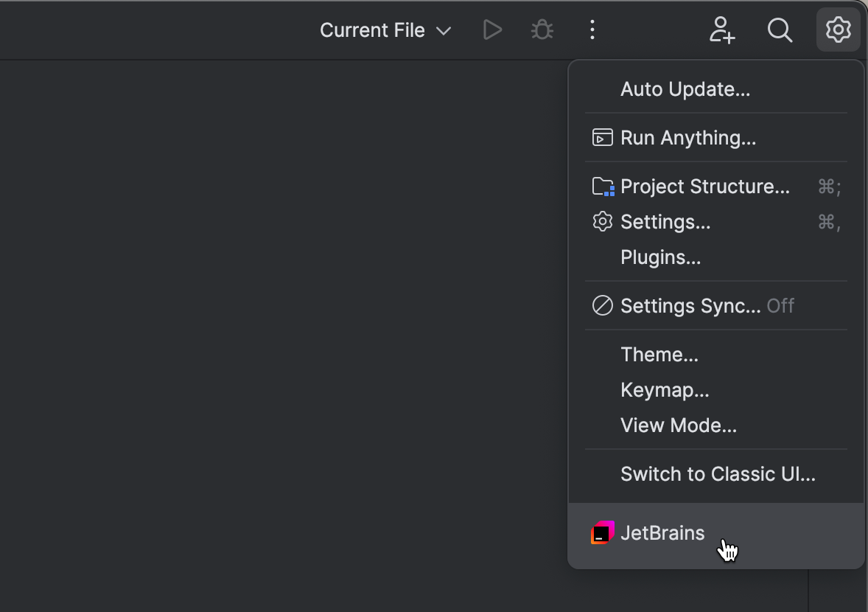The image size is (868, 612).
Task: Open Search Everywhere with the magnifier icon
Action: click(780, 29)
